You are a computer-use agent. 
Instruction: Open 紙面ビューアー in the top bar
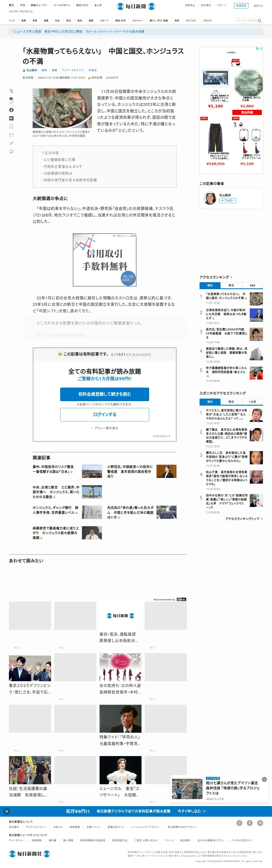point(39,5)
